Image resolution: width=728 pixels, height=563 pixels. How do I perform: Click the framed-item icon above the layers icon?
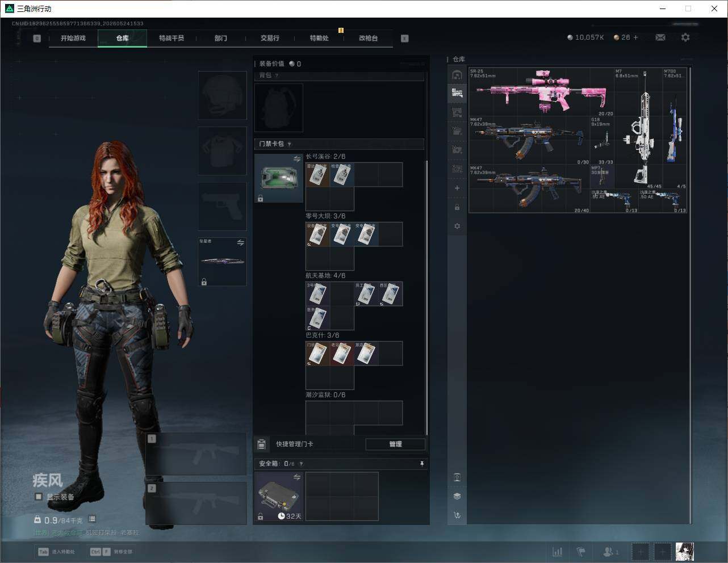[x=457, y=477]
